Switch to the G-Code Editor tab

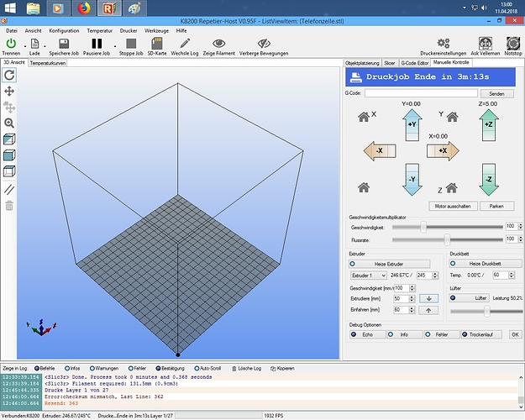(415, 63)
